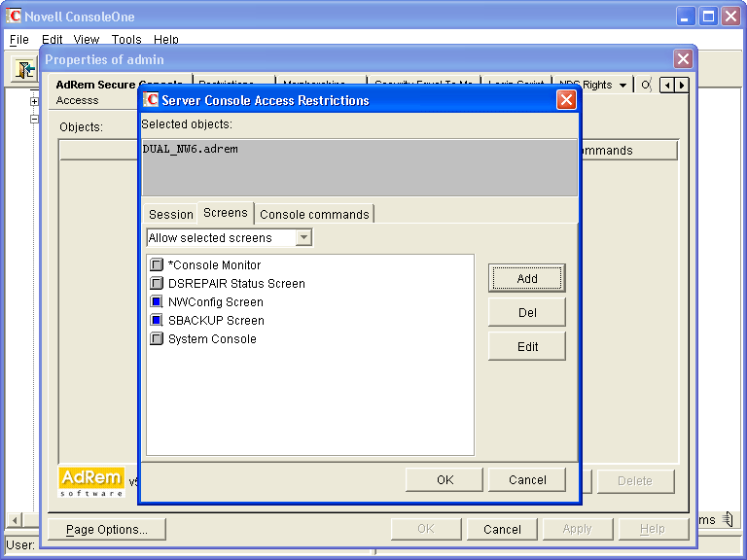Open the Allow selected screens dropdown
This screenshot has width=747, height=560.
[303, 237]
